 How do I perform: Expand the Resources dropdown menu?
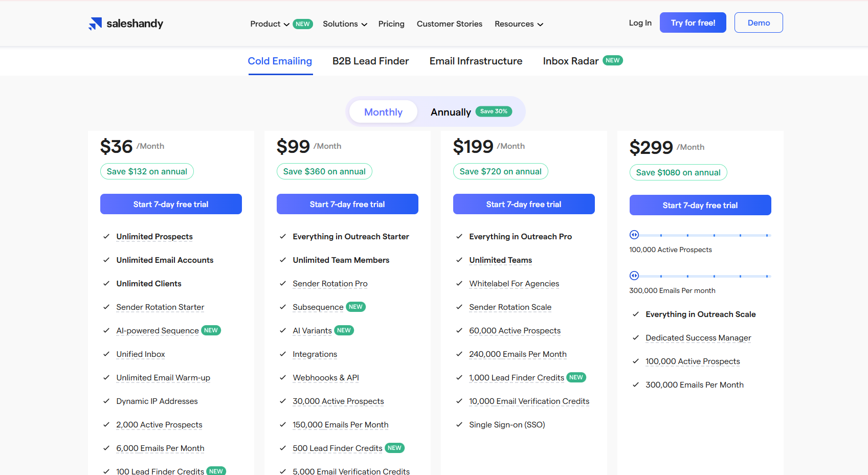pyautogui.click(x=519, y=24)
